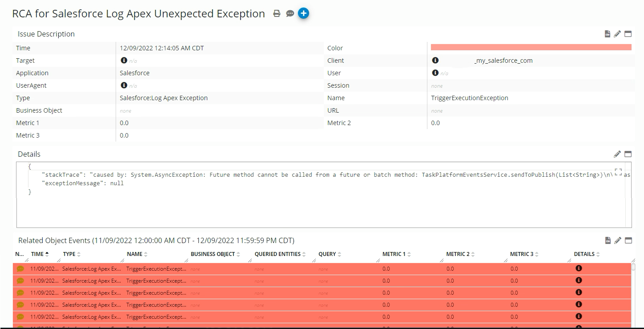The width and height of the screenshot is (644, 329).
Task: Open the comments bubble next to the title
Action: [290, 13]
